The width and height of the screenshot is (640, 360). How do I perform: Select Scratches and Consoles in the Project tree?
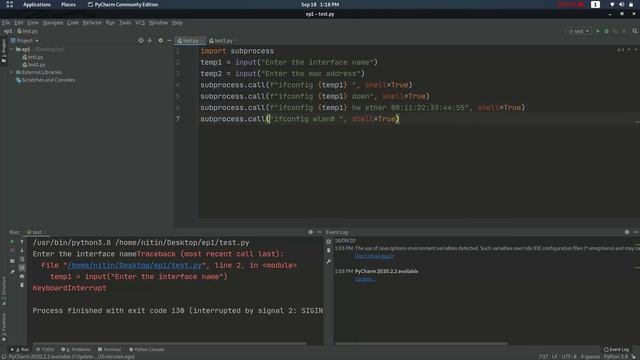coord(45,80)
